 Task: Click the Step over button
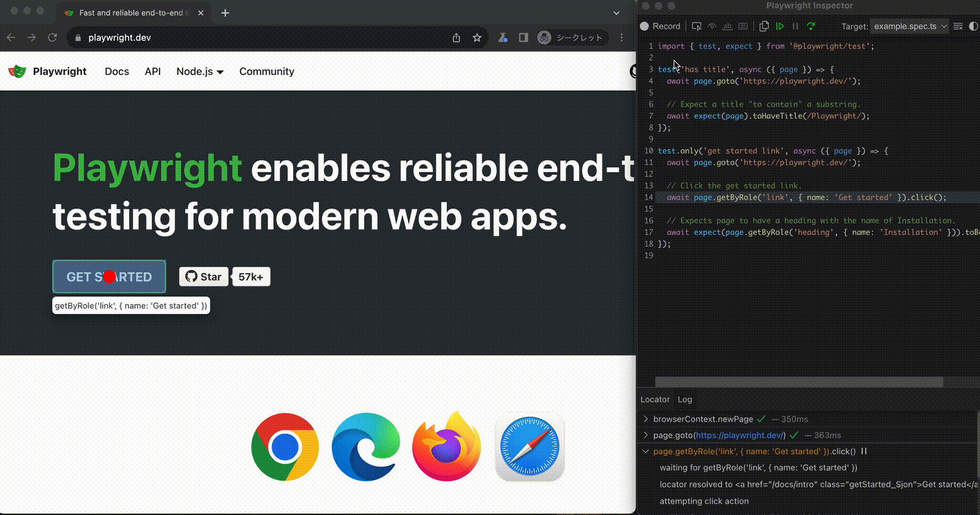point(811,26)
